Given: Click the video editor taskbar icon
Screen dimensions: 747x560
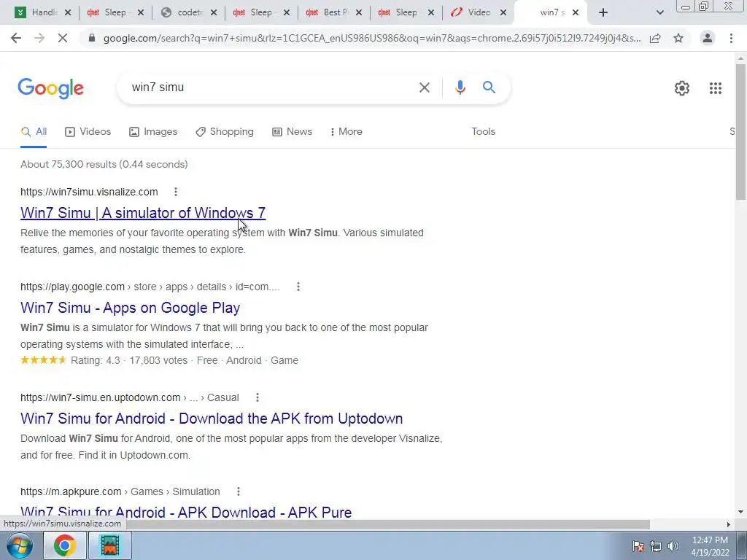Looking at the screenshot, I should (109, 545).
